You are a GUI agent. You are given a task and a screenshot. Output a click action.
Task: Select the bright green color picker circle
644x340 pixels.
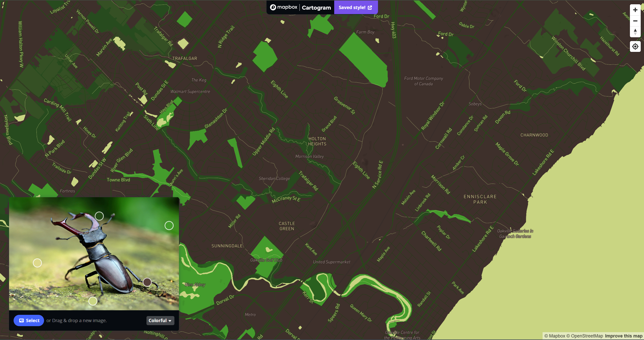click(169, 225)
